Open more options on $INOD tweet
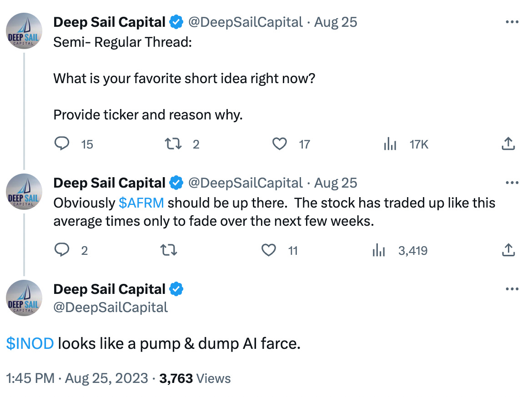The image size is (532, 397). 512,289
